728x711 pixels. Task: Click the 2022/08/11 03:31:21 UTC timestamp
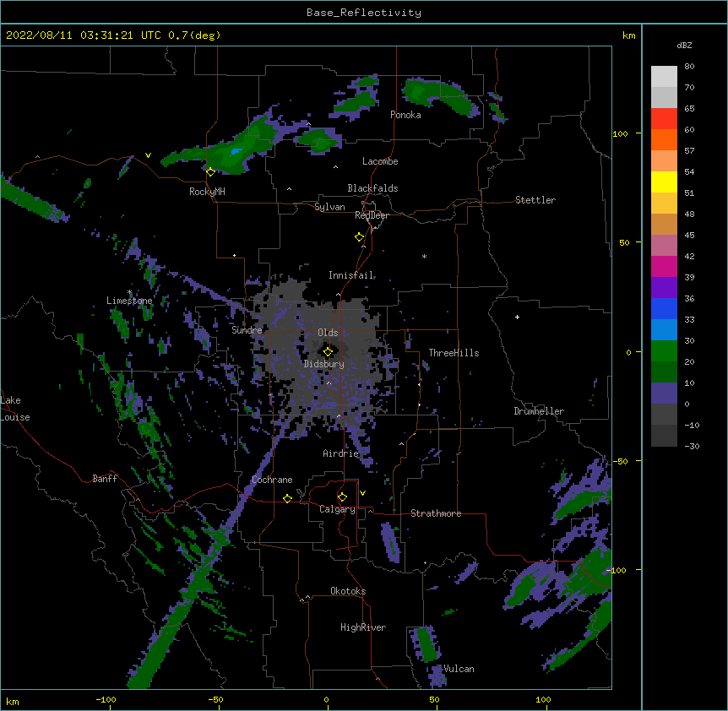(83, 35)
